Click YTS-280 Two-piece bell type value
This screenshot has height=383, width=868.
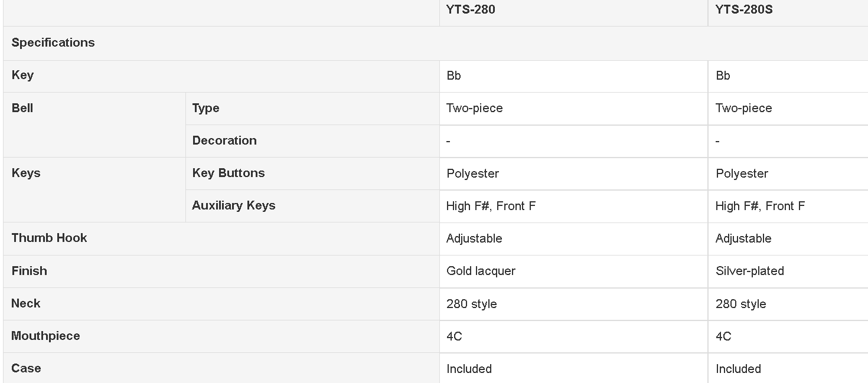pos(475,108)
